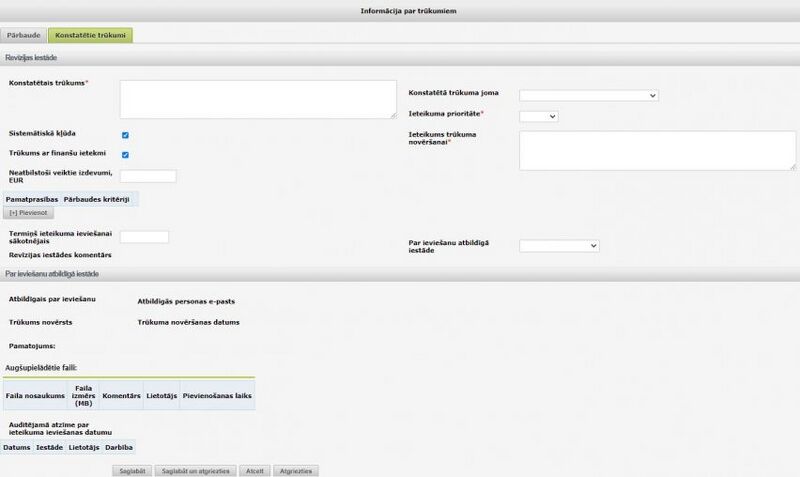Viewport: 800px width, 477px height.
Task: Focus the Ieteikums trūkuma novēršanai text area
Action: [658, 150]
